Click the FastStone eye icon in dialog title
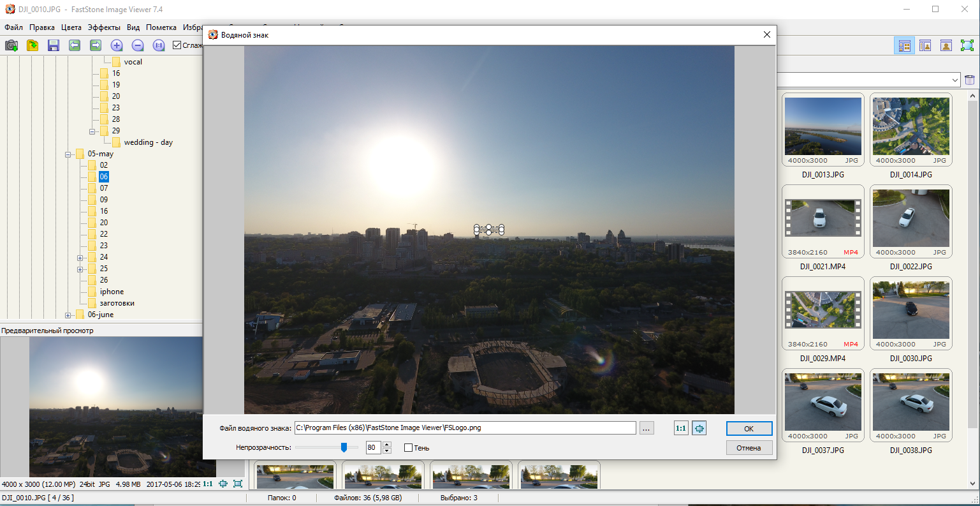Viewport: 980px width, 506px height. [213, 35]
